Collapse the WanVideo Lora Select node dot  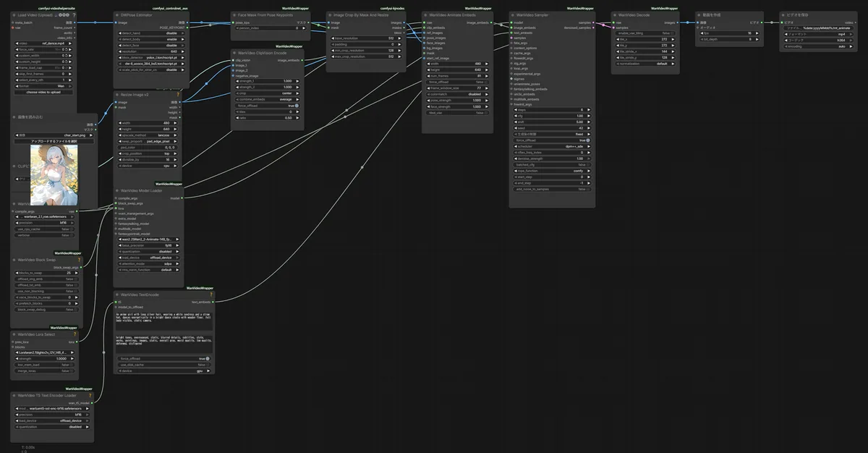[14, 334]
